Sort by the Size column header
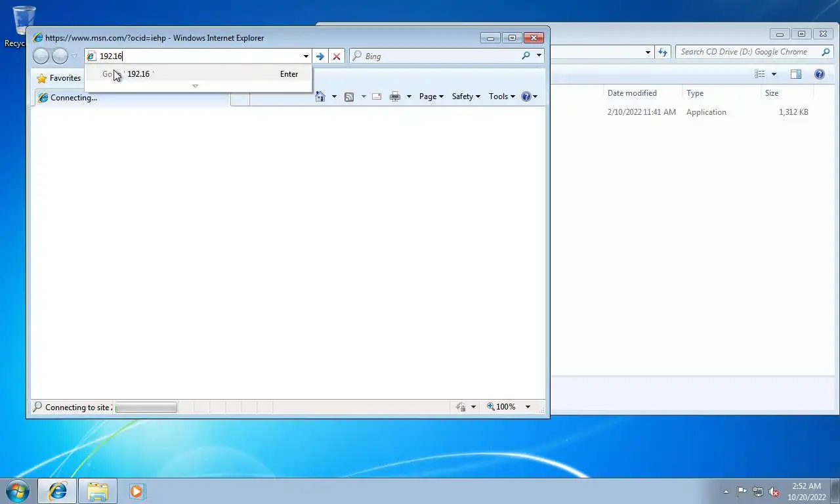 pos(787,93)
